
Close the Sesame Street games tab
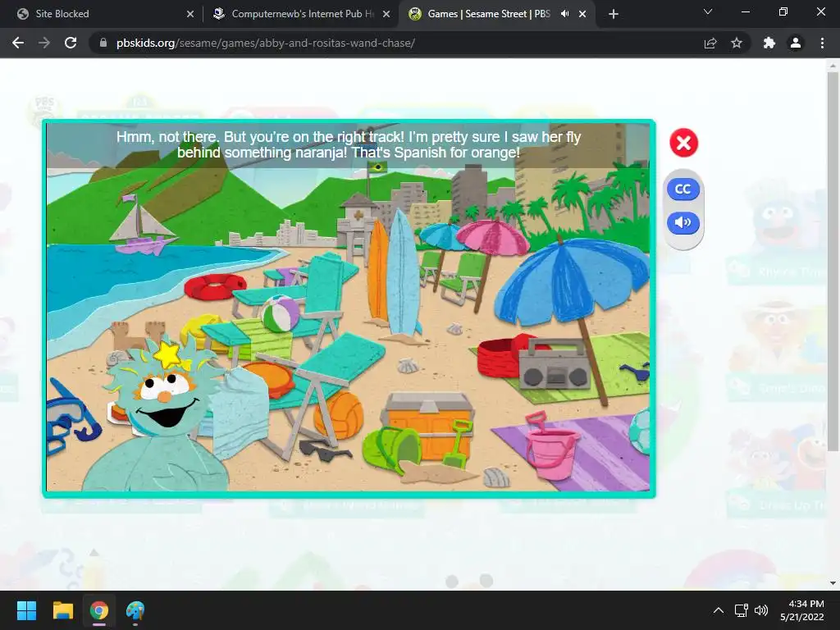pyautogui.click(x=582, y=14)
